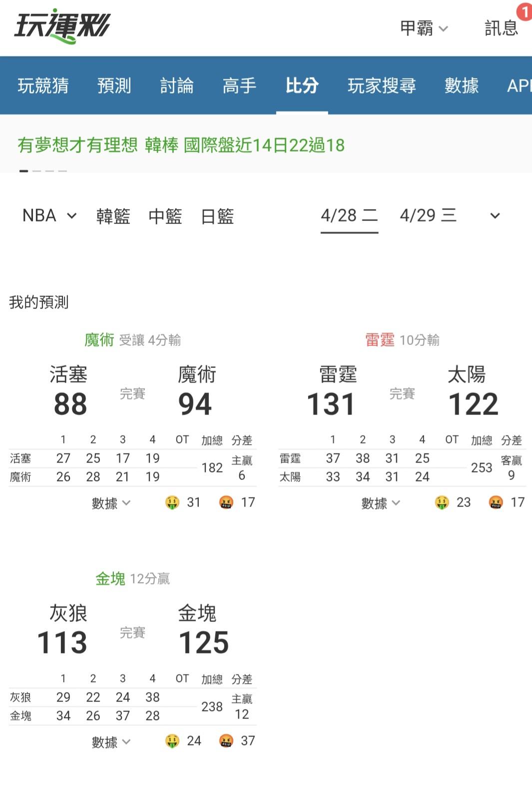Switch to 韓籃 league

[x=113, y=216]
